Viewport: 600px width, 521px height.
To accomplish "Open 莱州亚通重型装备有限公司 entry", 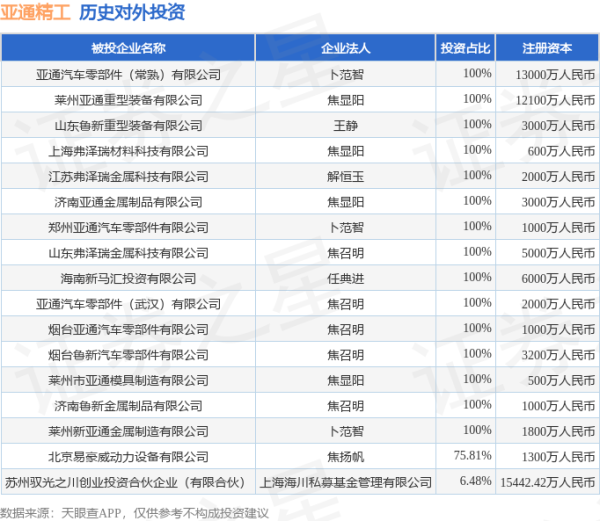I will tap(128, 100).
